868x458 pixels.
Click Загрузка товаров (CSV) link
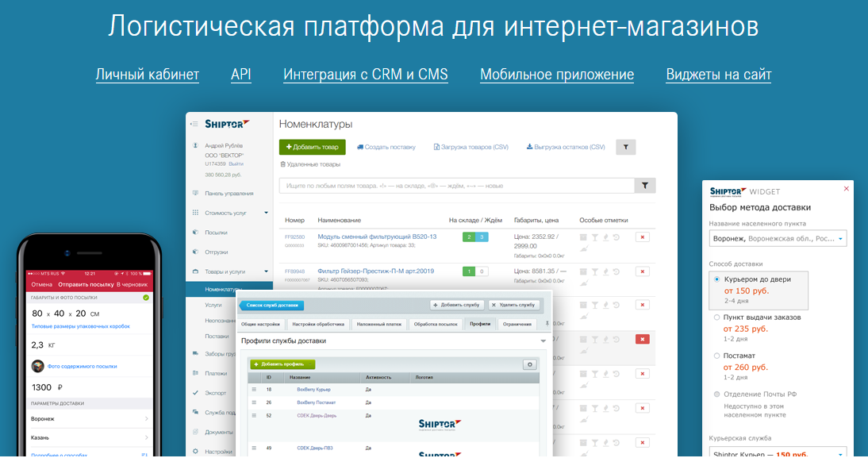pos(470,148)
